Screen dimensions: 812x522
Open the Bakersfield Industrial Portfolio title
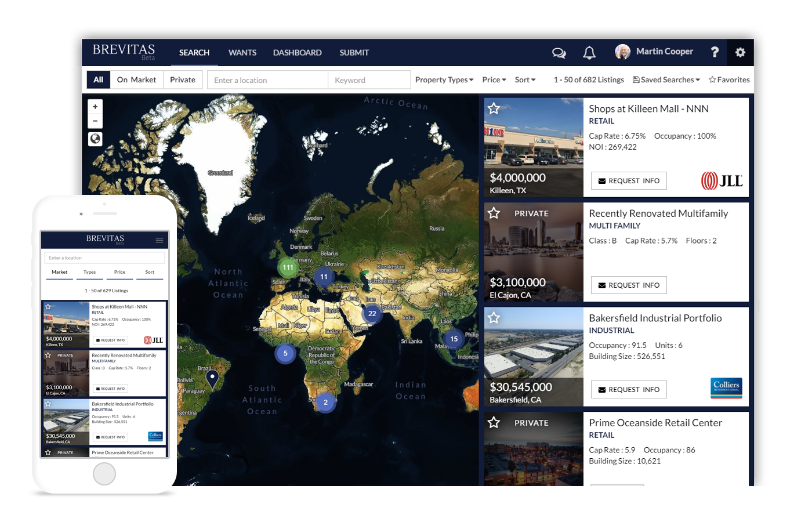[x=655, y=318]
